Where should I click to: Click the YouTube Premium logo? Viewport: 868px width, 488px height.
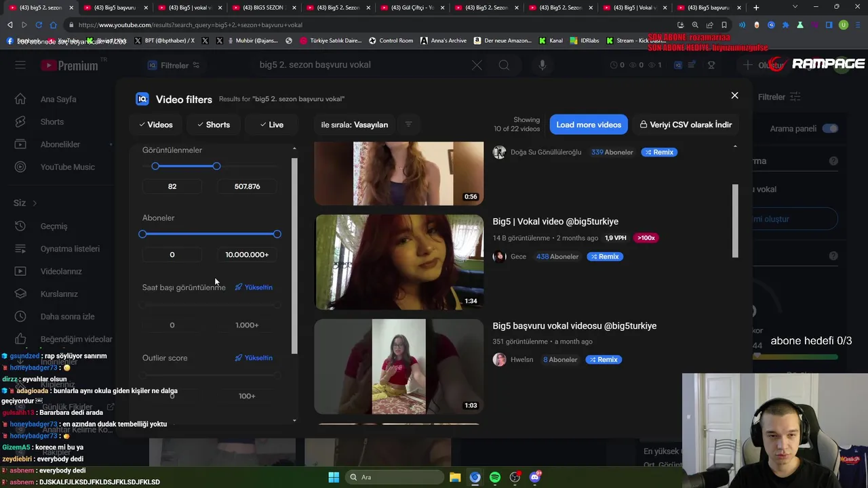69,66
